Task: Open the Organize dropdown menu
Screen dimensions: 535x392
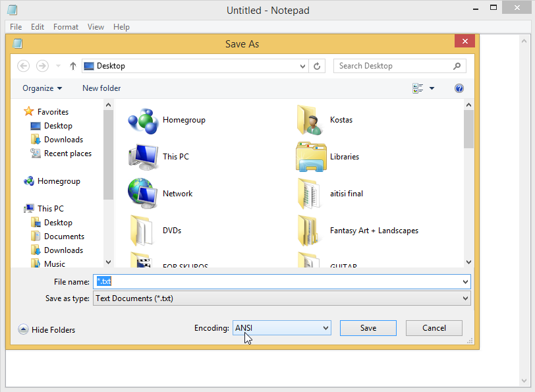Action: click(42, 88)
